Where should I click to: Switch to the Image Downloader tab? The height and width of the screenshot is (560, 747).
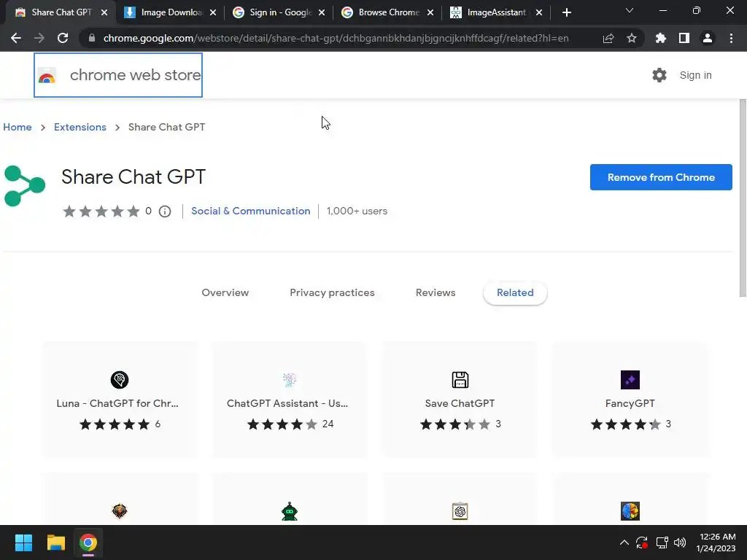pos(165,12)
